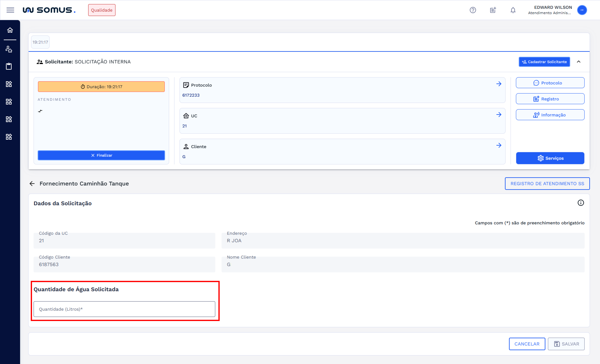The width and height of the screenshot is (600, 364).
Task: Click the add-note icon in the header
Action: coord(493,10)
